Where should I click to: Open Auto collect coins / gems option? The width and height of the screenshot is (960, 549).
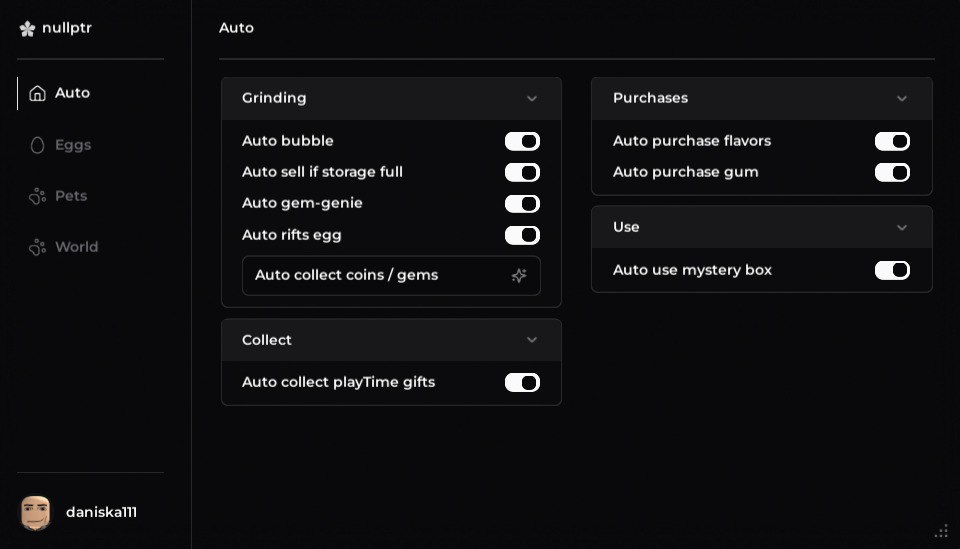[x=346, y=275]
